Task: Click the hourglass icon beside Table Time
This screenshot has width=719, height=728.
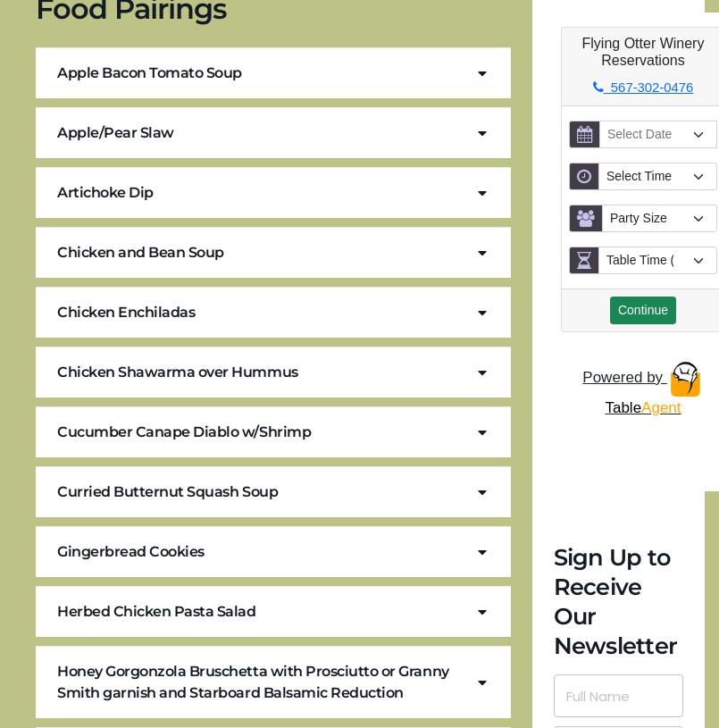Action: point(584,261)
